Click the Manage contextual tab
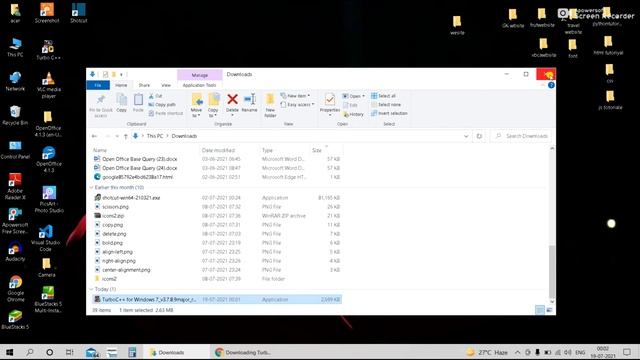The width and height of the screenshot is (640, 360). coord(200,75)
